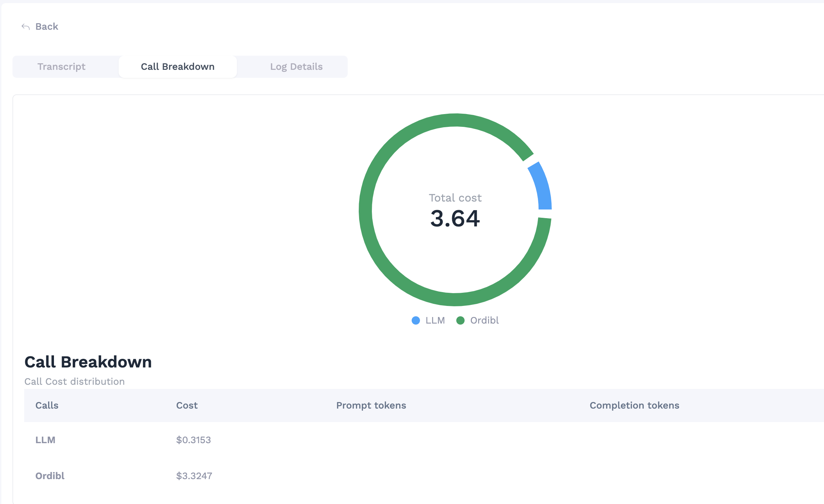Click the Total cost 3.64 value
824x504 pixels.
click(455, 218)
